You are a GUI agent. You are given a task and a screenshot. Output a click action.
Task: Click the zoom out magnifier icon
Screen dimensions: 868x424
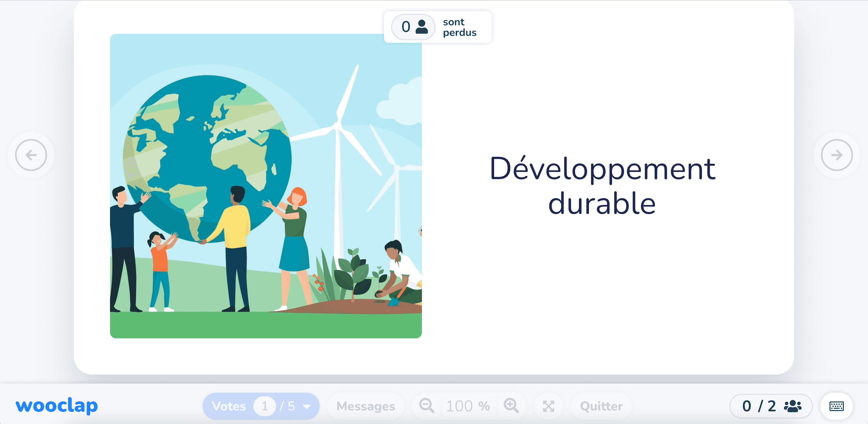coord(426,406)
